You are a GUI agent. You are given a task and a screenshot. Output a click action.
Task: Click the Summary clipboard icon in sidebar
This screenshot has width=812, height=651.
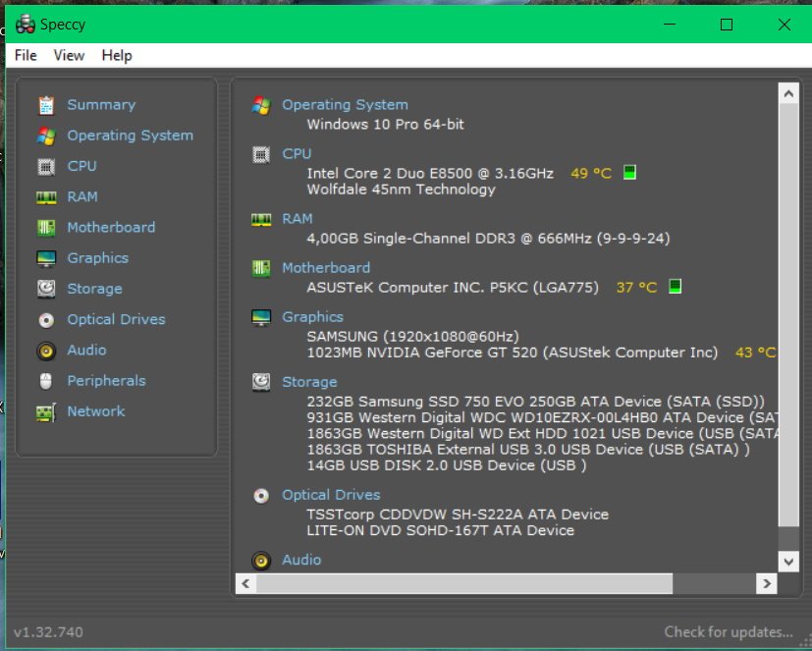point(46,105)
